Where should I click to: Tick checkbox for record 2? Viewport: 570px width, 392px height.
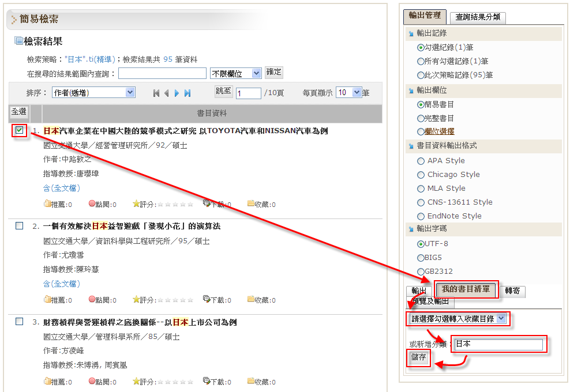tap(20, 225)
